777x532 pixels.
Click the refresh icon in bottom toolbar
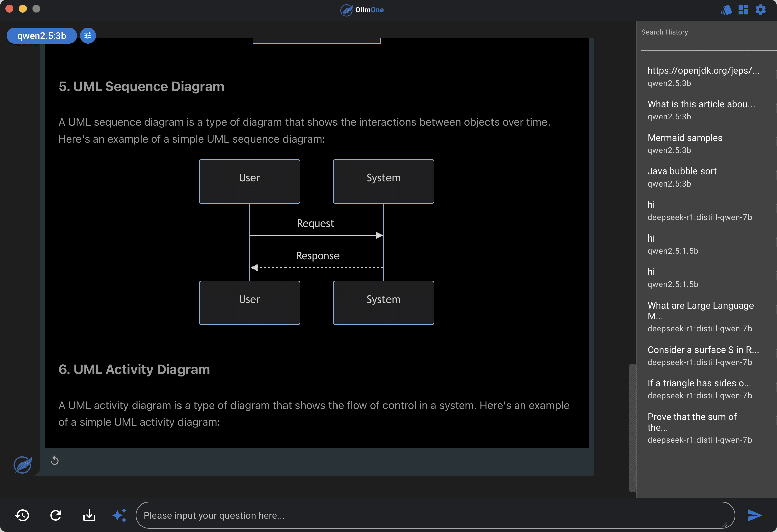point(56,515)
